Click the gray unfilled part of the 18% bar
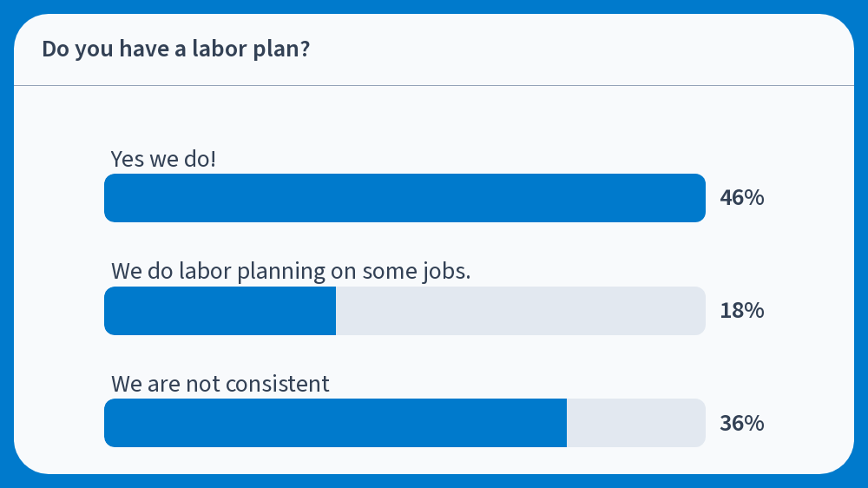This screenshot has height=488, width=868. 521,311
